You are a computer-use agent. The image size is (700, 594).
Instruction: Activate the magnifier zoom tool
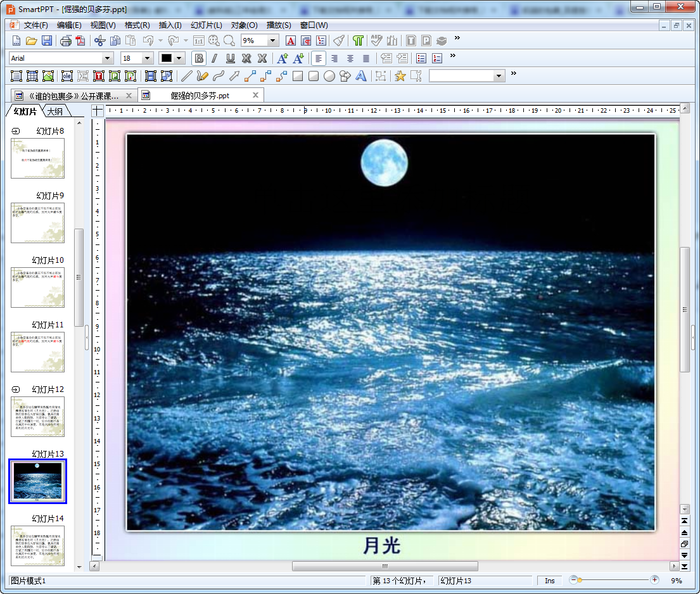[229, 41]
